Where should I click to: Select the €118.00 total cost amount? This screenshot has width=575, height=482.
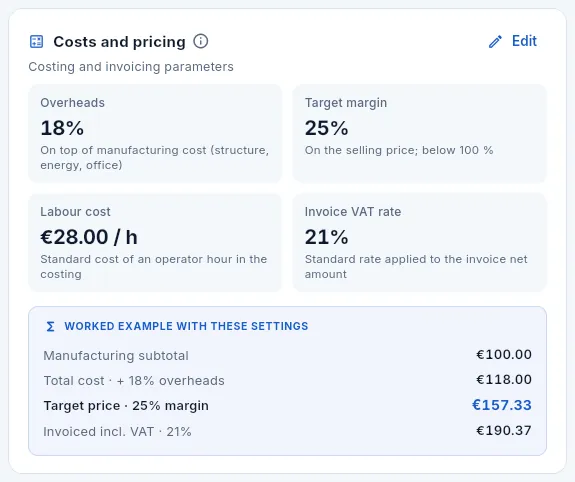pos(504,380)
